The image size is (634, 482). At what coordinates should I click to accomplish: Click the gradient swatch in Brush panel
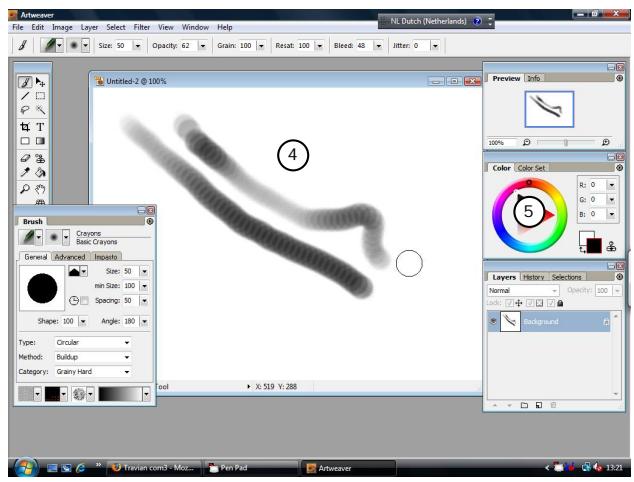point(120,394)
